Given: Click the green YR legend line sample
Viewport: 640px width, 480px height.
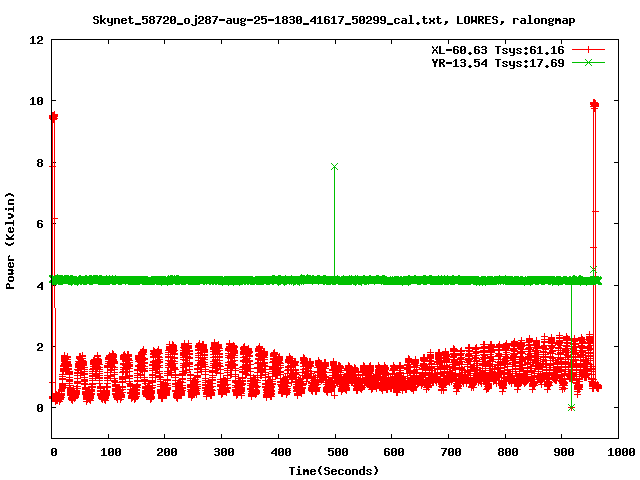Looking at the screenshot, I should click(588, 62).
